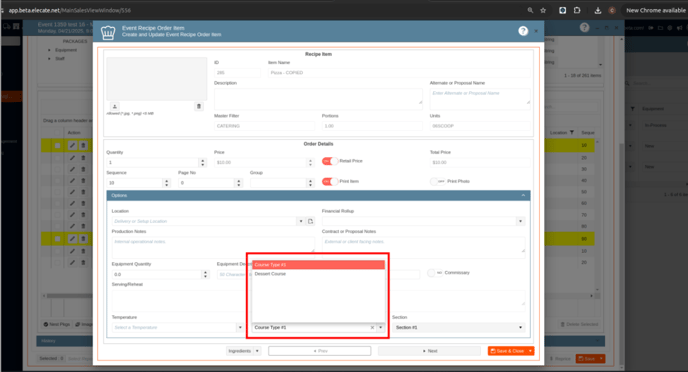Open the Save & Close split arrow
688x372 pixels.
click(x=530, y=351)
